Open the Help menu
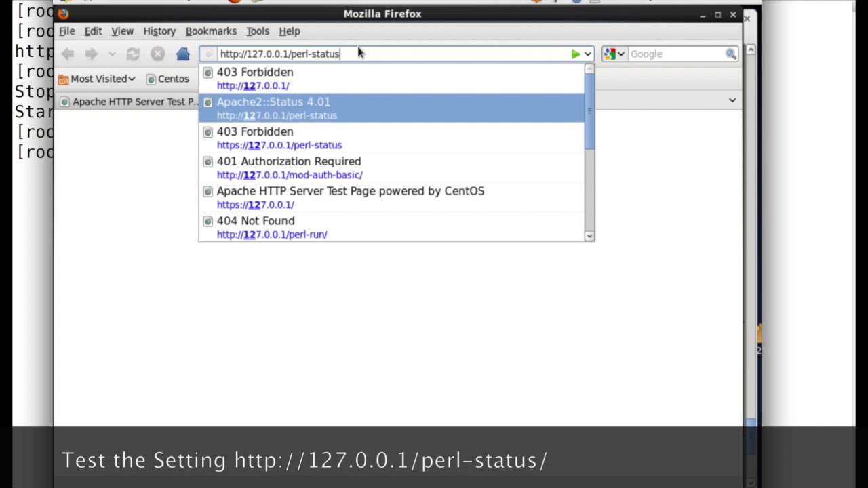The width and height of the screenshot is (868, 488). [290, 31]
